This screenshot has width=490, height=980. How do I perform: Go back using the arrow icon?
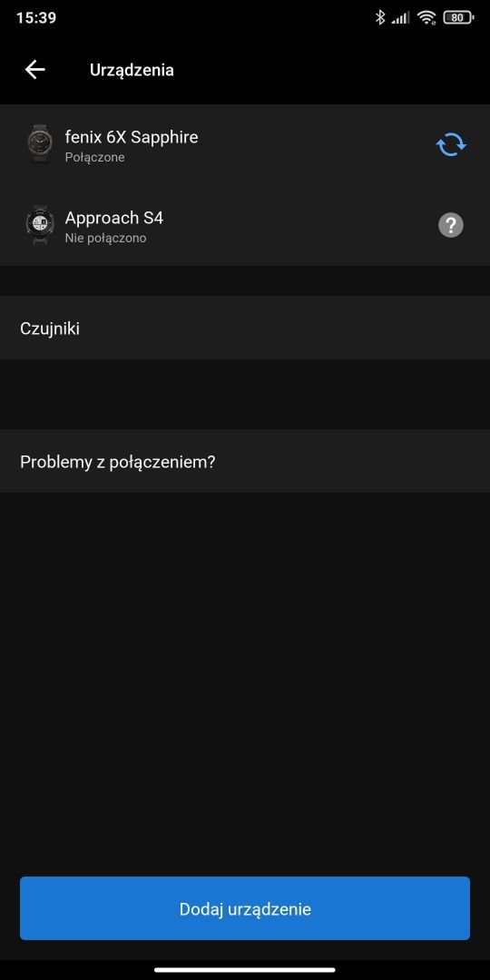(35, 69)
